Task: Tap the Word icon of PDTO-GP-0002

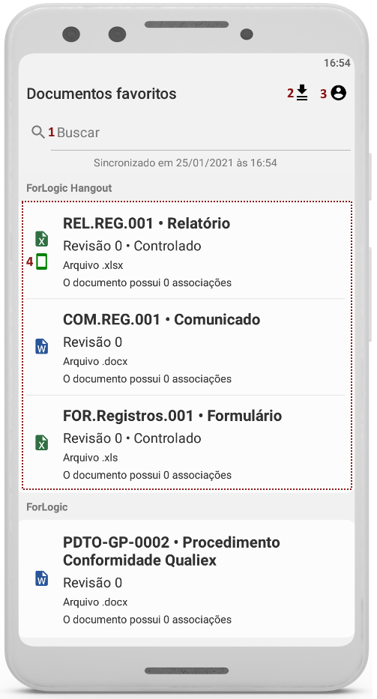Action: point(41,578)
